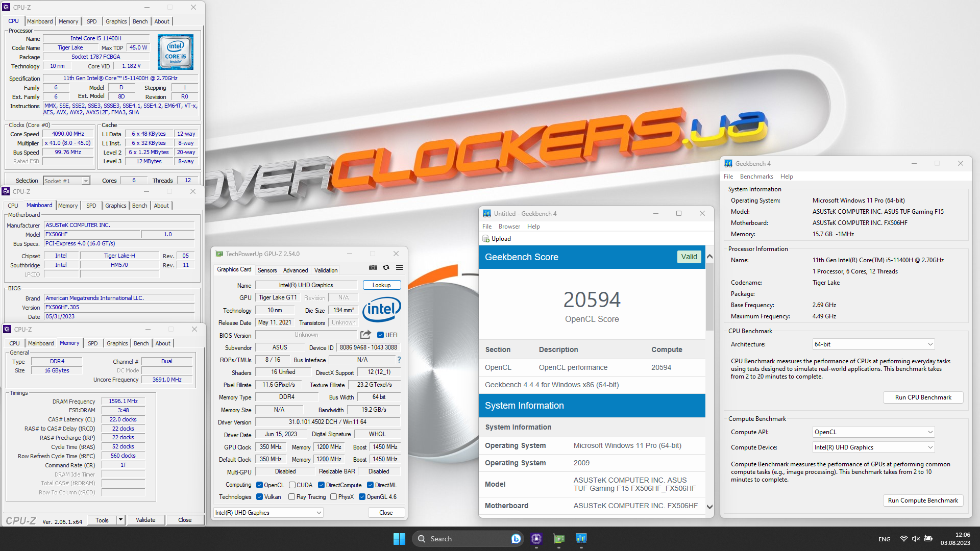Click the Upload icon in Geekbench results window
Screen dimensions: 980x551
486,239
